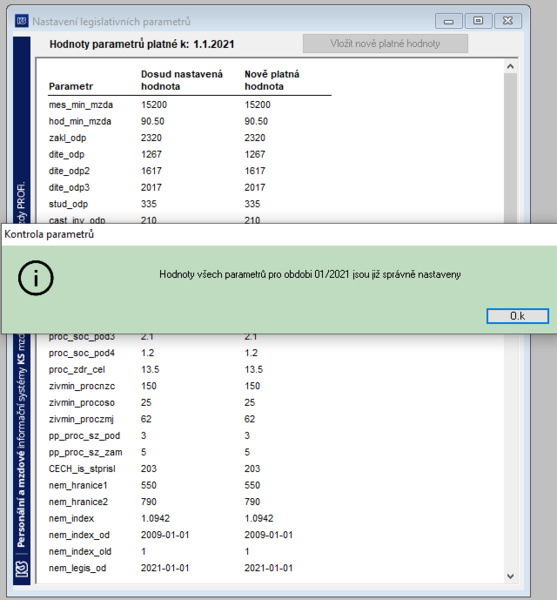Click the 'Kontrola parametrů' dialog title
The width and height of the screenshot is (557, 600).
coord(49,234)
